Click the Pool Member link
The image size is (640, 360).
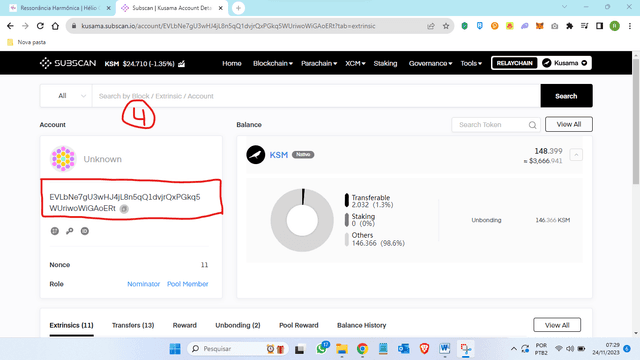coord(188,284)
